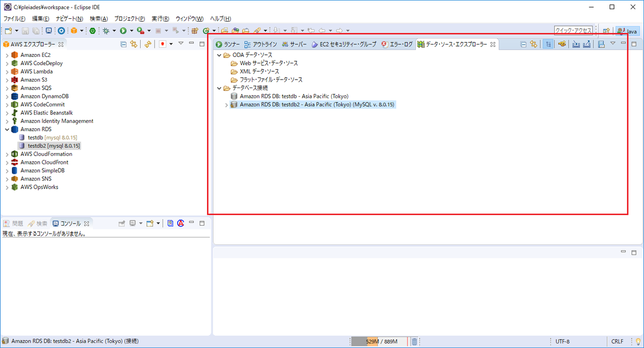Expand the Amazon DynamoDB node

pos(6,97)
